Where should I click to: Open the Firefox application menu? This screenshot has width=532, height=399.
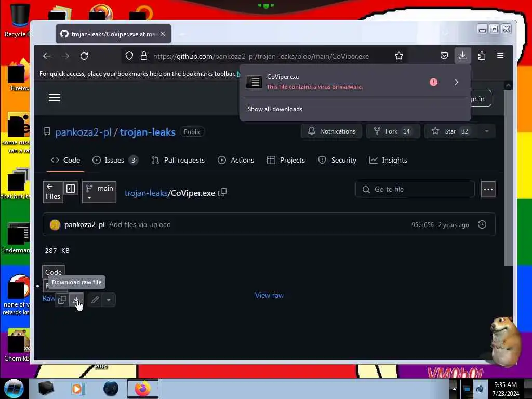(500, 56)
